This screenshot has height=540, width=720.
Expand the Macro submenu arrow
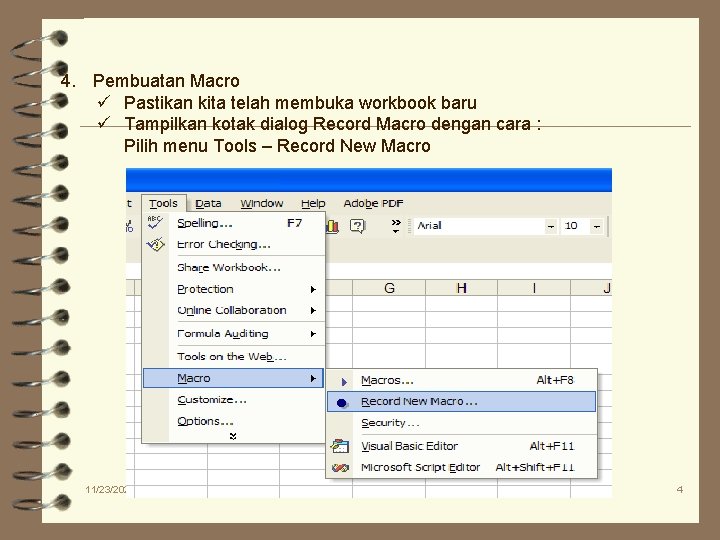[313, 378]
